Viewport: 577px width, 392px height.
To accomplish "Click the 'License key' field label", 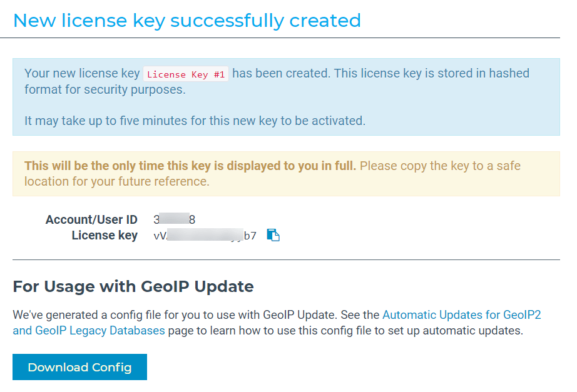I will point(105,236).
